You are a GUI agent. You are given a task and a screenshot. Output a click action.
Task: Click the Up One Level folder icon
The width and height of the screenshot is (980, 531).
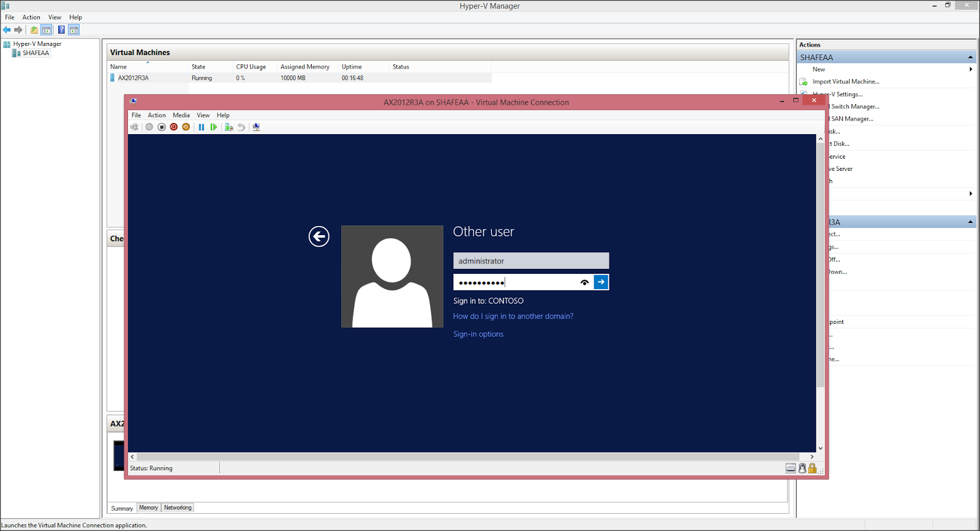pyautogui.click(x=34, y=29)
